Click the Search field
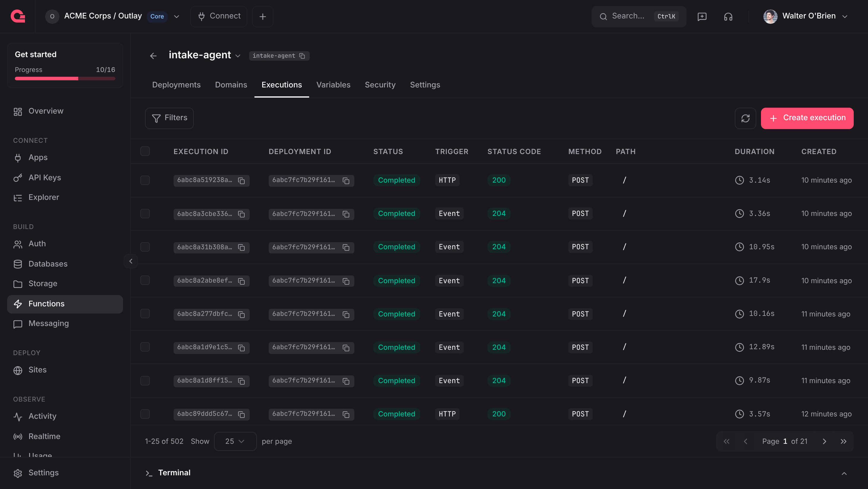This screenshot has width=868, height=489. click(x=639, y=16)
